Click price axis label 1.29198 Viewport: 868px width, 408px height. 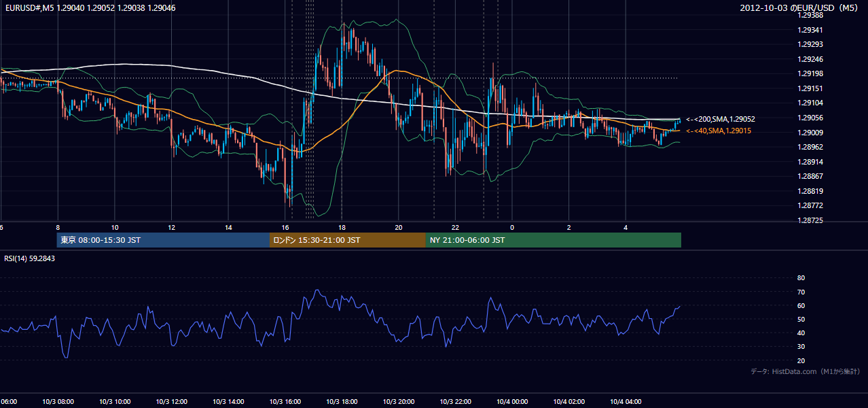pyautogui.click(x=812, y=73)
